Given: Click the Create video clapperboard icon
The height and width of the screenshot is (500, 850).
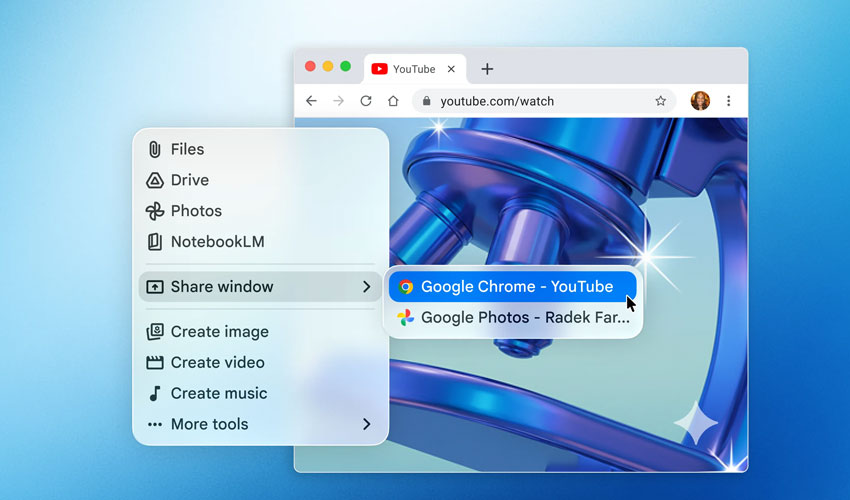Looking at the screenshot, I should [154, 362].
